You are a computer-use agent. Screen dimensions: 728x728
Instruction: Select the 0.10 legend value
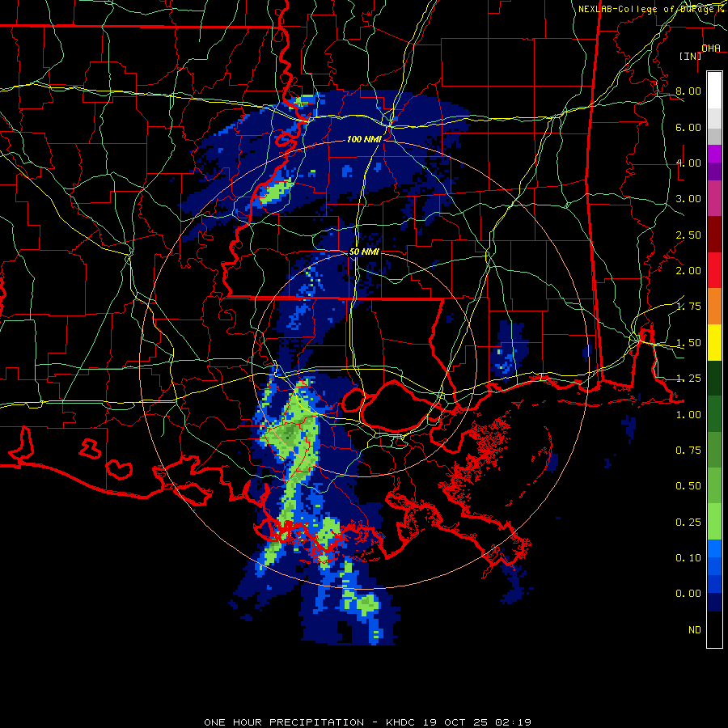tap(688, 558)
